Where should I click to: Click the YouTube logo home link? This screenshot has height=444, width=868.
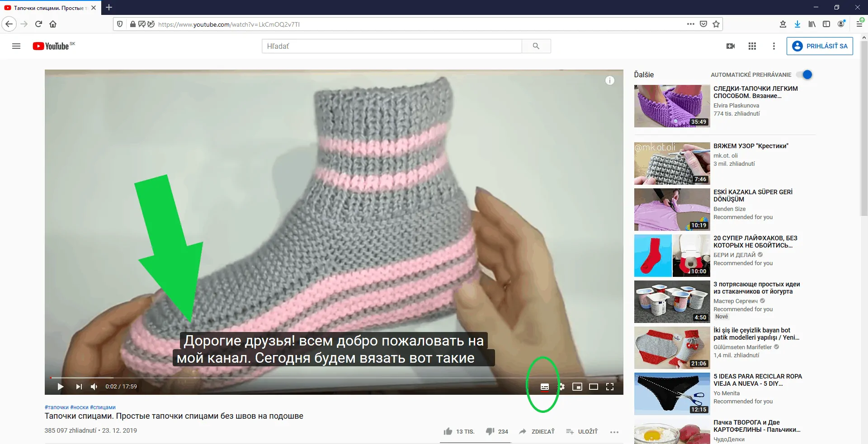point(51,46)
